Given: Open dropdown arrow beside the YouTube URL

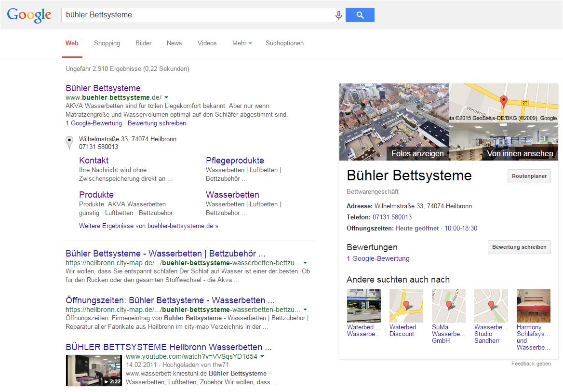Looking at the screenshot, I should 262,357.
